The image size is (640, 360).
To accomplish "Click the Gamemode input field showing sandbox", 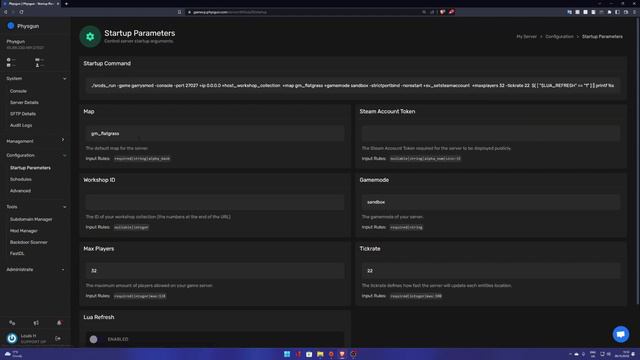I will 491,202.
